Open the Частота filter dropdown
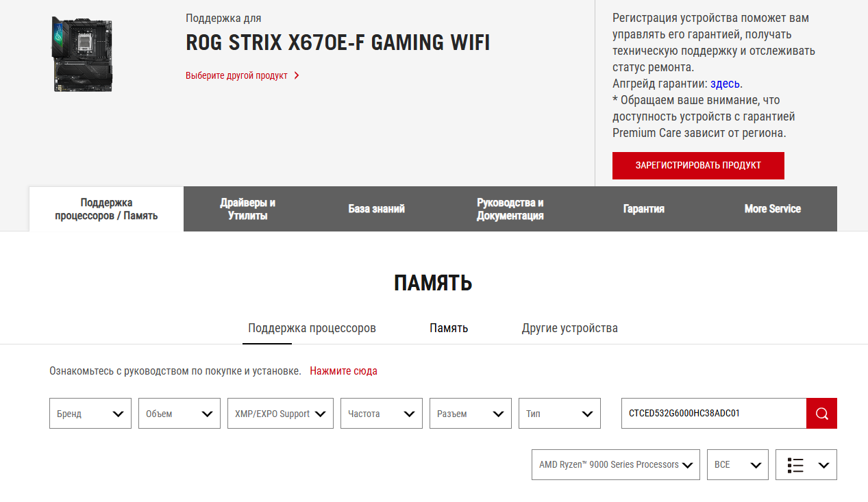868x502 pixels. [x=382, y=414]
